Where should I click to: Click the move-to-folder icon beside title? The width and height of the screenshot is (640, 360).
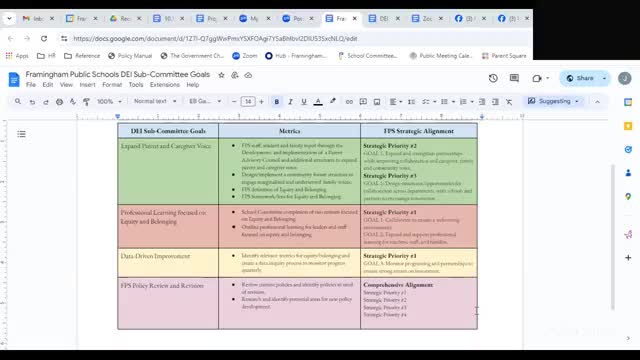235,75
